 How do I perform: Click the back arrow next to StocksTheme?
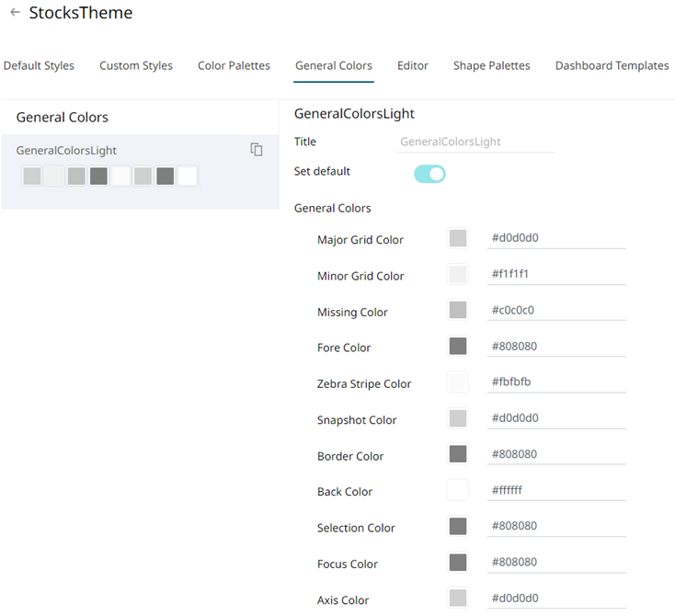coord(15,13)
